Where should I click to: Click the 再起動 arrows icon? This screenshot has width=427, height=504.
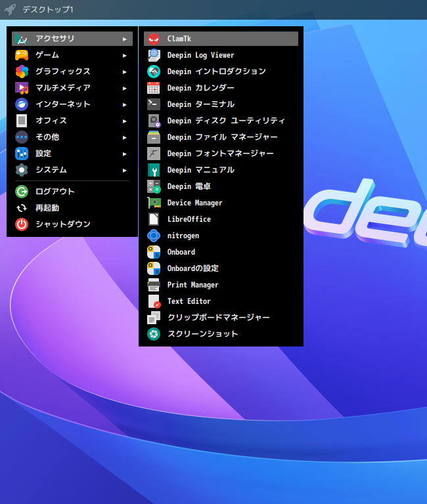click(x=22, y=208)
